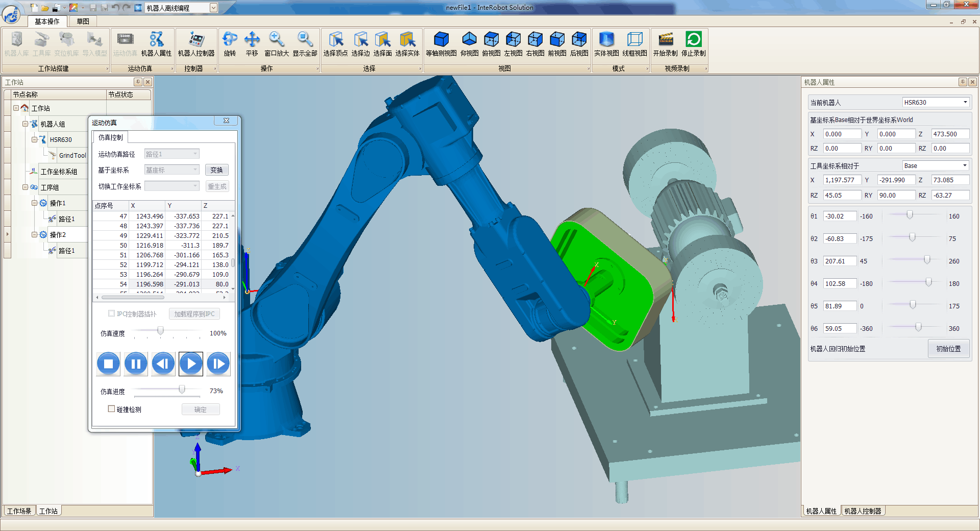Screen dimensions: 980x531
Task: Adjust the 仿真速度 slider
Action: (x=160, y=331)
